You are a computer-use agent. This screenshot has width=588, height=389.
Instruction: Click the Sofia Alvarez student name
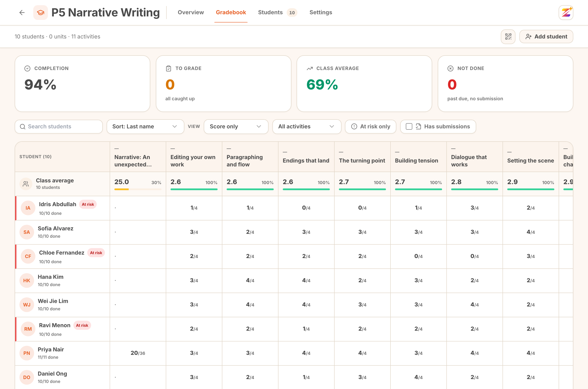55,228
